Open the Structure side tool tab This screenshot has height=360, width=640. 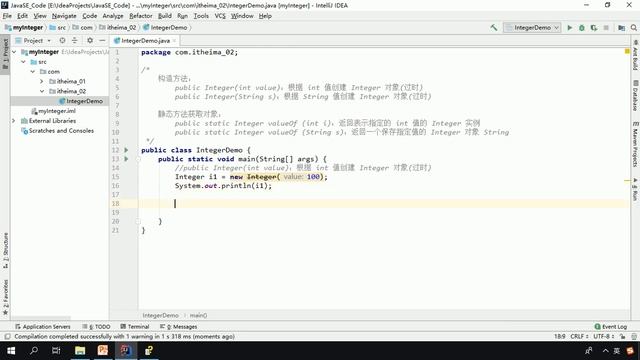5,250
